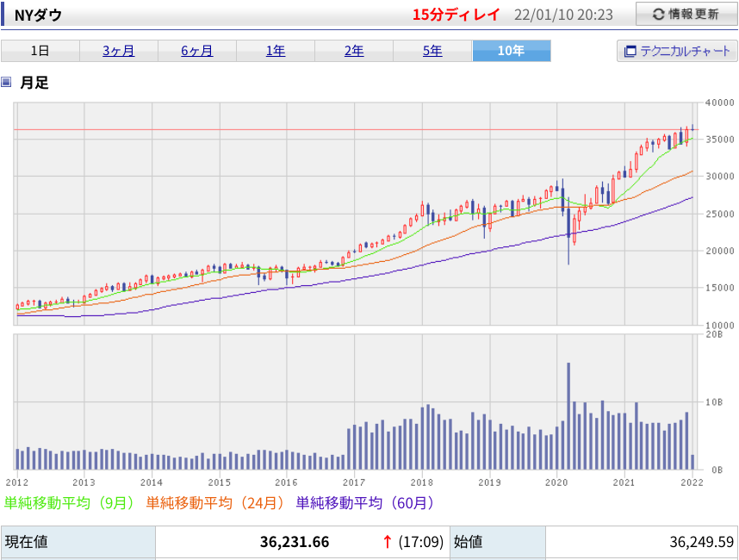Click the 月足 chart title

point(34,83)
